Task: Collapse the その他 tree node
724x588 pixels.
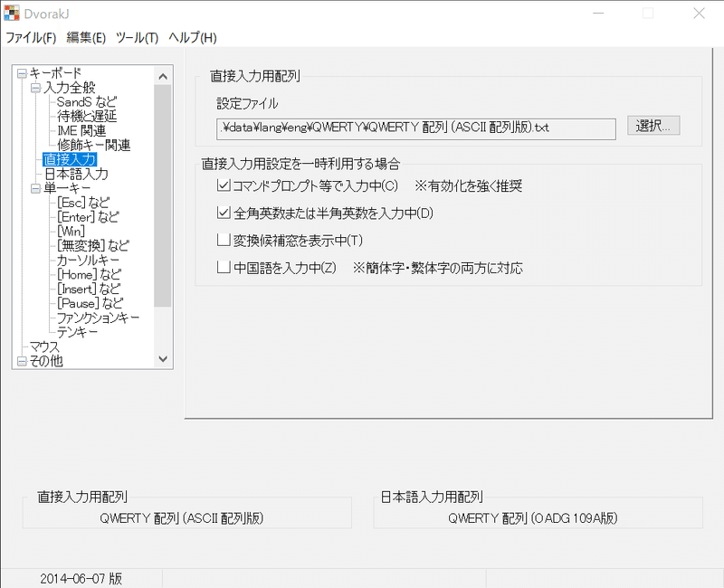Action: (22, 361)
